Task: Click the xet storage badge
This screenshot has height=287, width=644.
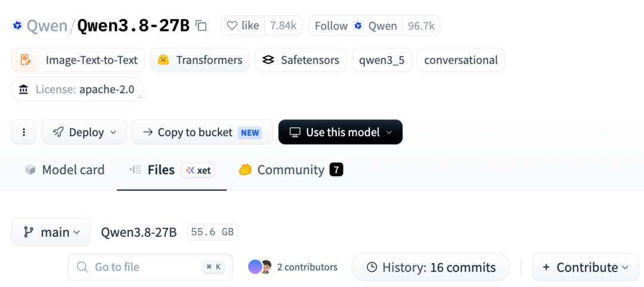Action: [x=198, y=170]
